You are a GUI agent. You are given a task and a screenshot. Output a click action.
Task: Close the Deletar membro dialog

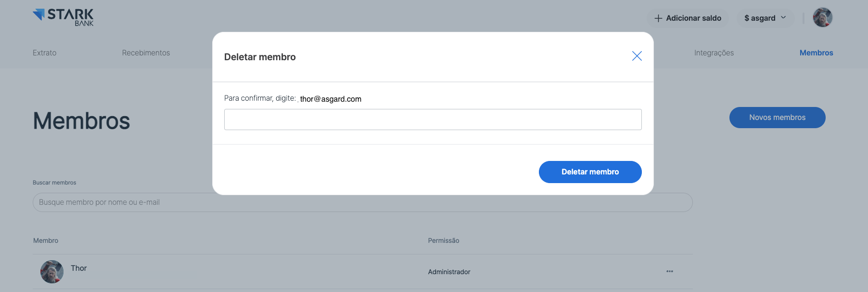(637, 56)
